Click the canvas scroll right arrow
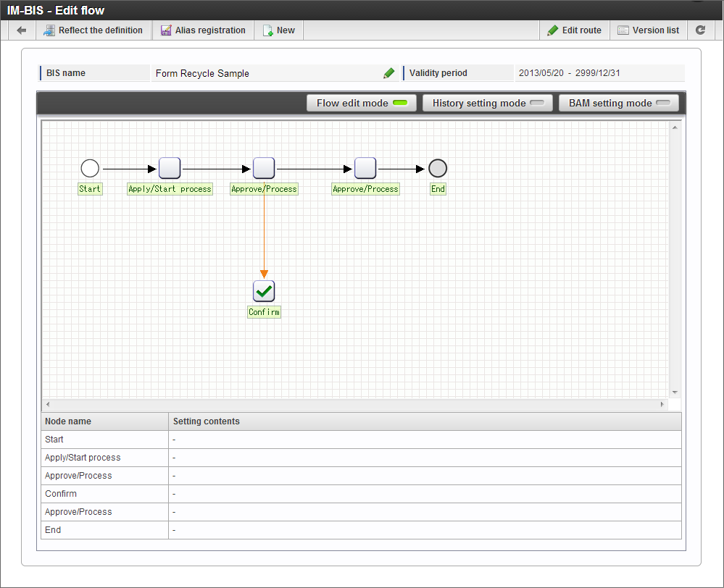The width and height of the screenshot is (724, 588). (x=662, y=404)
